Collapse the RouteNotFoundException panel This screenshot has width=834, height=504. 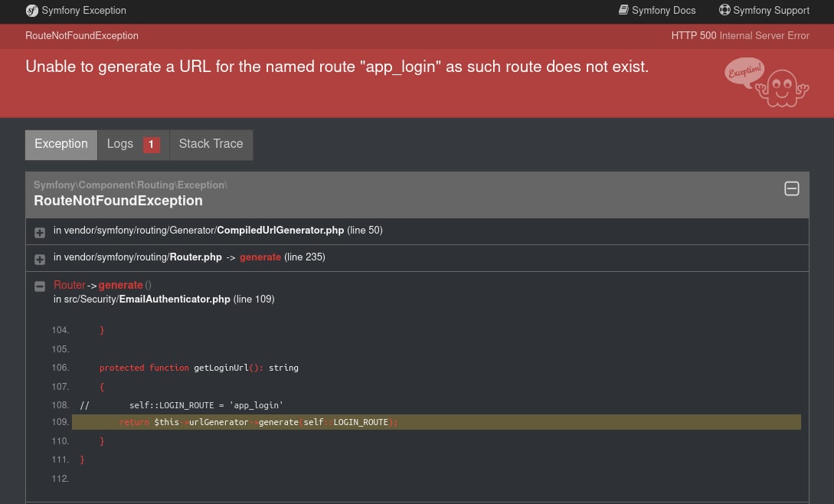pyautogui.click(x=791, y=188)
